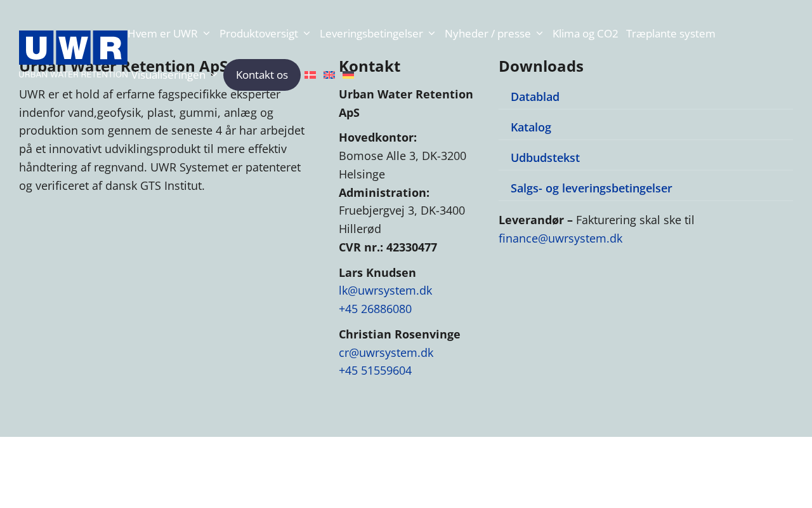Open the Datablad download link
This screenshot has height=508, width=812.
535,97
